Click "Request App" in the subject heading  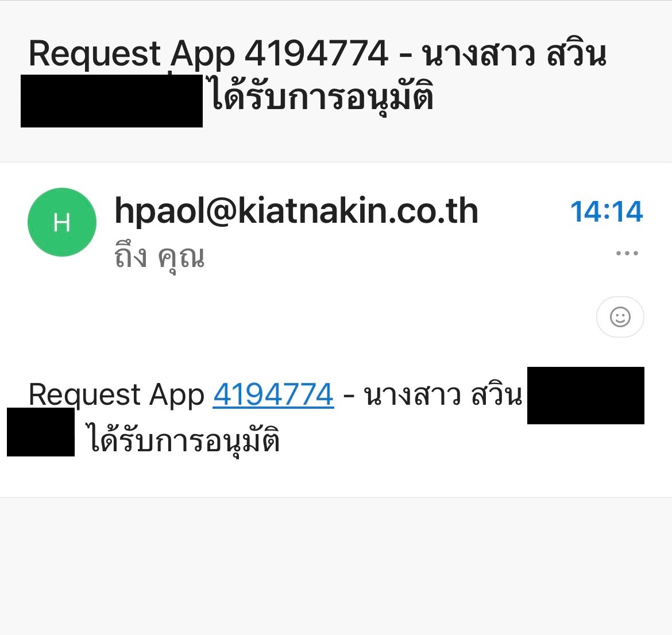pos(132,55)
